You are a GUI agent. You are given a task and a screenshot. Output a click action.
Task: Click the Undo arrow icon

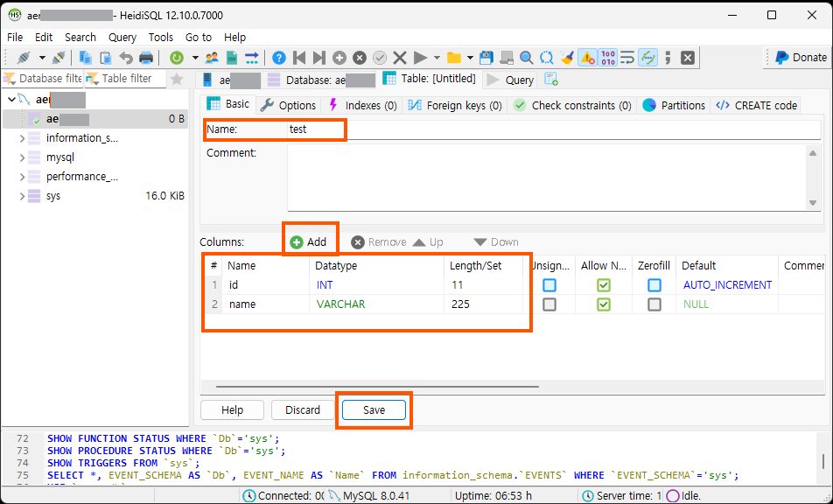(x=126, y=58)
